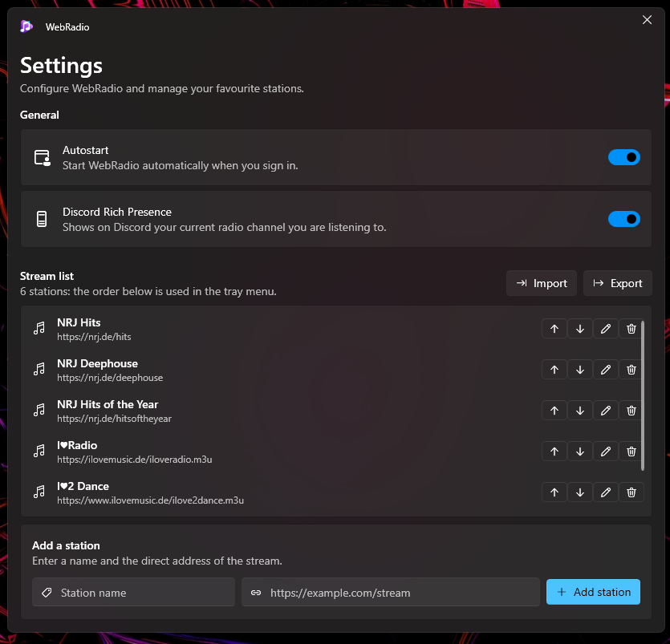Move I♥Radio station down
This screenshot has width=670, height=644.
coord(580,452)
